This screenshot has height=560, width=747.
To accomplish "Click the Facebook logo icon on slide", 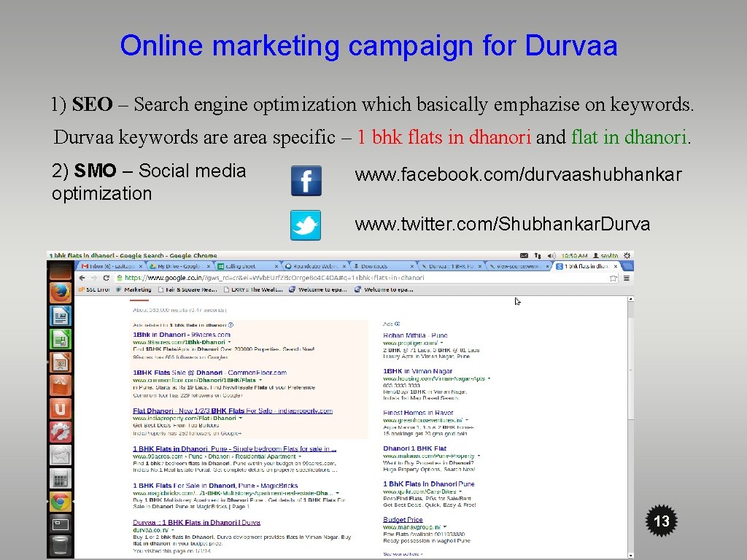I will point(306,181).
